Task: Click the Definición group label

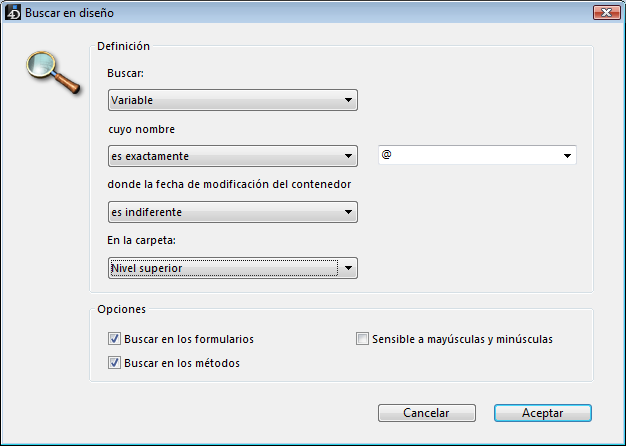Action: coord(123,46)
